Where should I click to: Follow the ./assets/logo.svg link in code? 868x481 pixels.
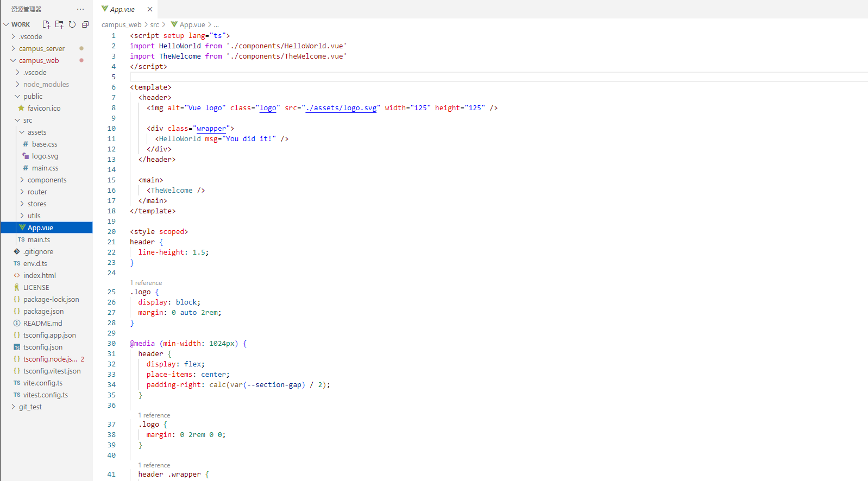[x=341, y=108]
